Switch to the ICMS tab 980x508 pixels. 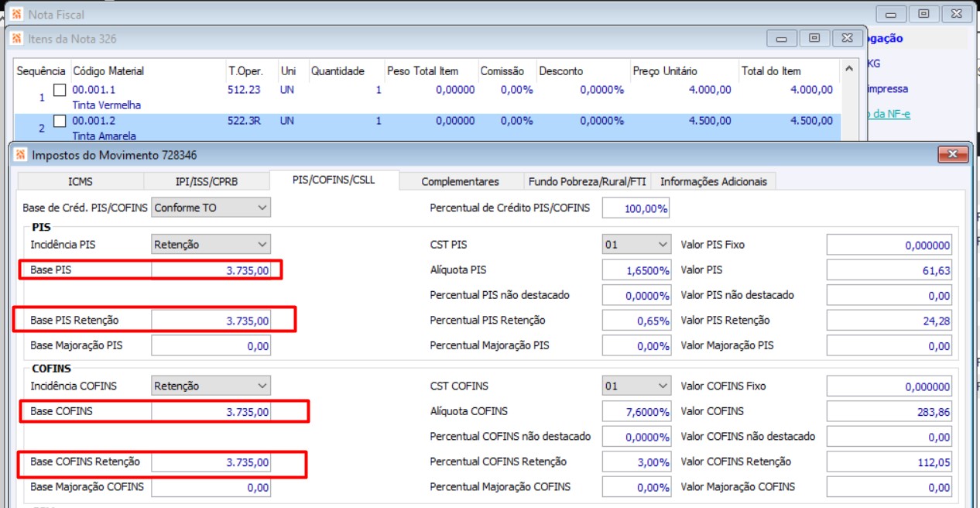(x=81, y=181)
